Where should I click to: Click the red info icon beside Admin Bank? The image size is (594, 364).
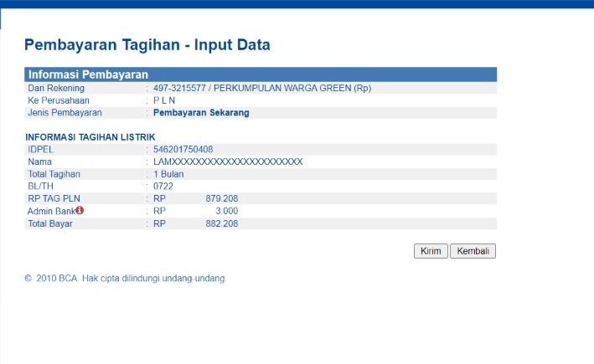tap(80, 211)
